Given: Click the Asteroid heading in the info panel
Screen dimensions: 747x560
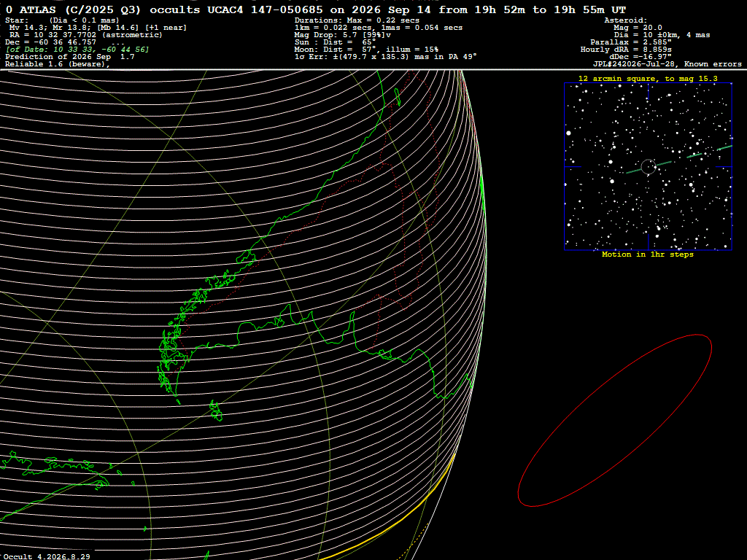Looking at the screenshot, I should tap(625, 20).
